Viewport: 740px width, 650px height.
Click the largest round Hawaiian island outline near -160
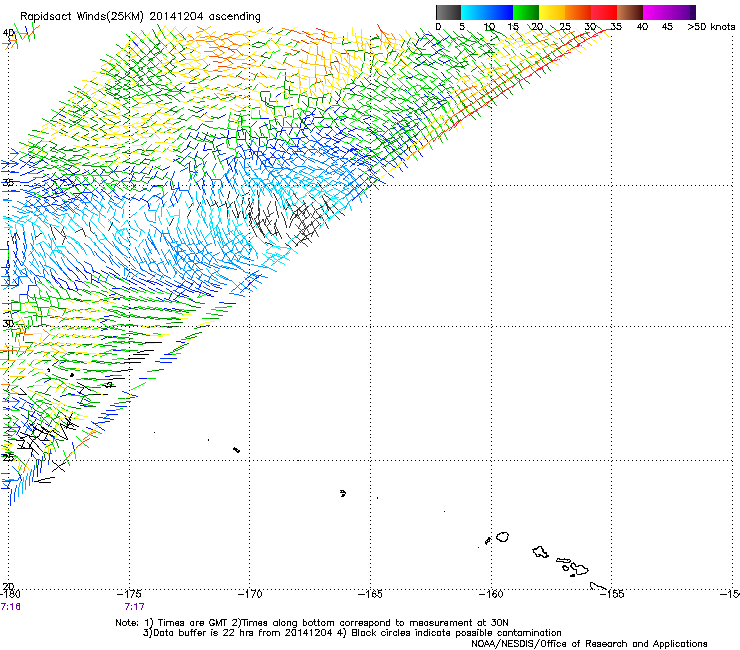[x=503, y=537]
